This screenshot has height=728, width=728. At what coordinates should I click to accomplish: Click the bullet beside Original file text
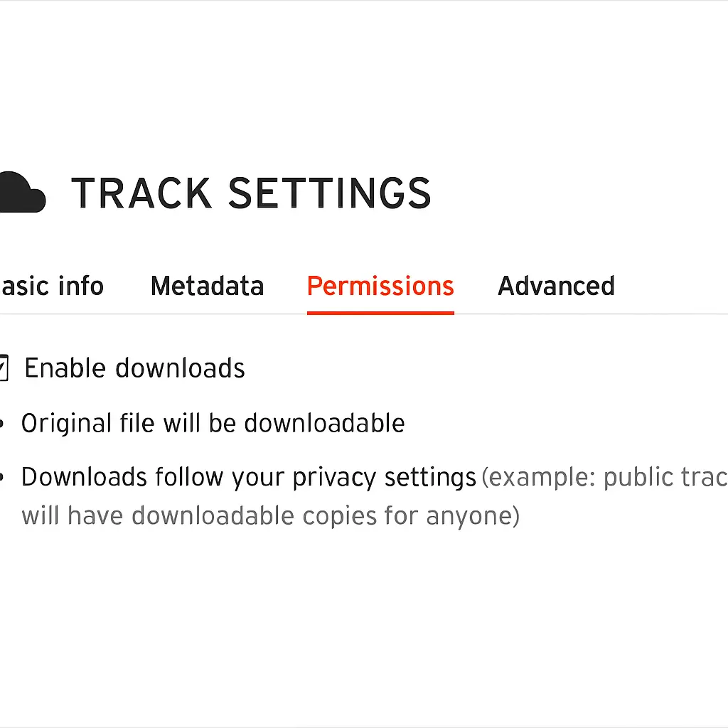1,422
